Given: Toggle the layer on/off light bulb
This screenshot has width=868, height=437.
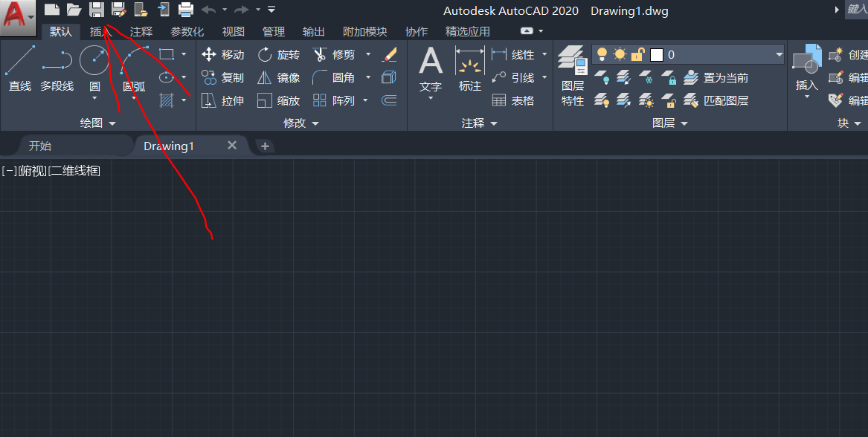Looking at the screenshot, I should tap(602, 54).
